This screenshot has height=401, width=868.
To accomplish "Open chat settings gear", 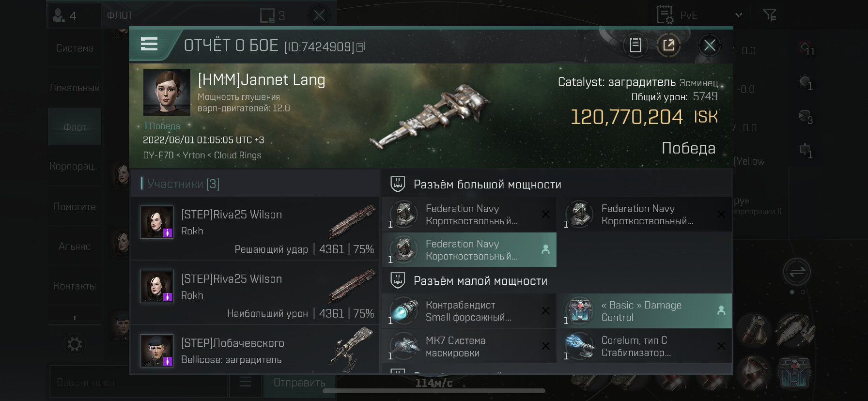I will pos(75,344).
